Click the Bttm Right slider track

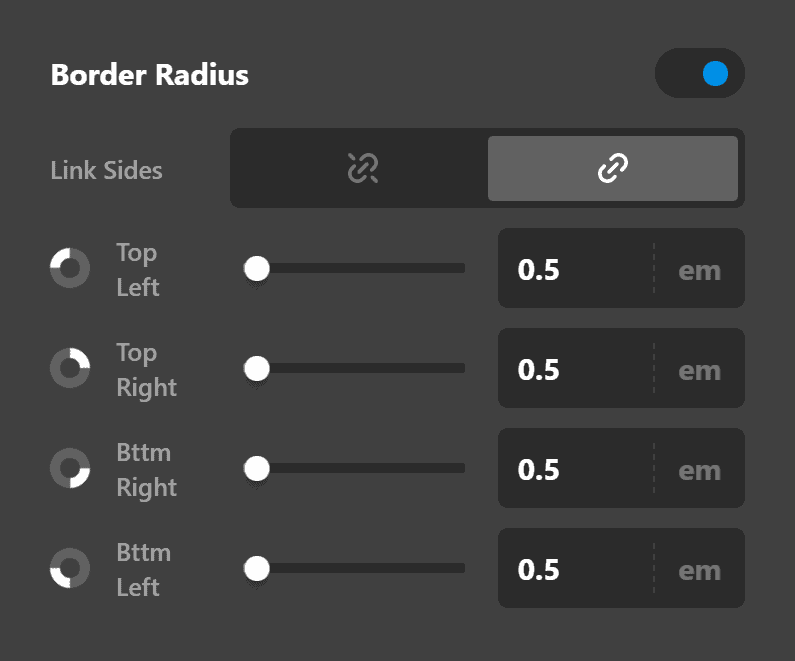coord(355,468)
